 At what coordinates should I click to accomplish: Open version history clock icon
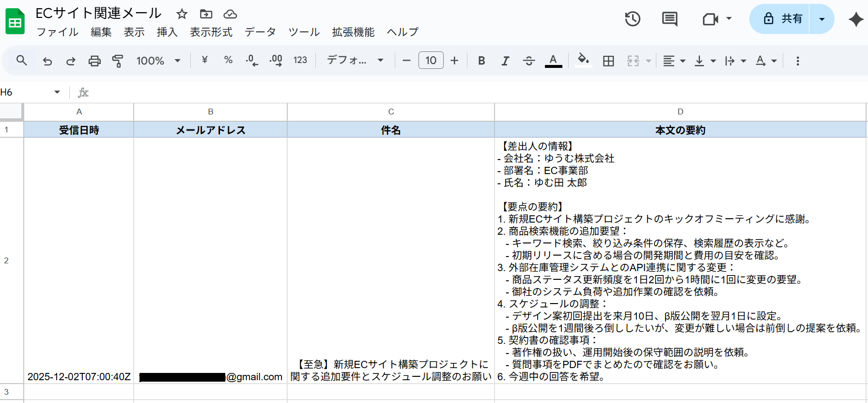633,19
